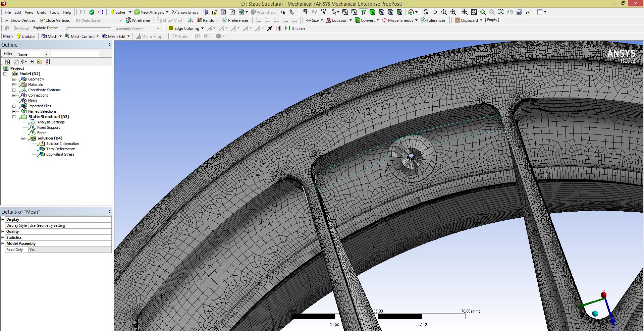Click the Update mesh button
Screen dimensions: 644x331
coord(25,37)
